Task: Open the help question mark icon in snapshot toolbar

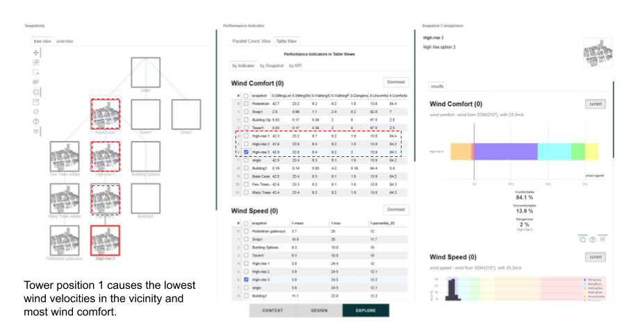Action: coord(36,121)
